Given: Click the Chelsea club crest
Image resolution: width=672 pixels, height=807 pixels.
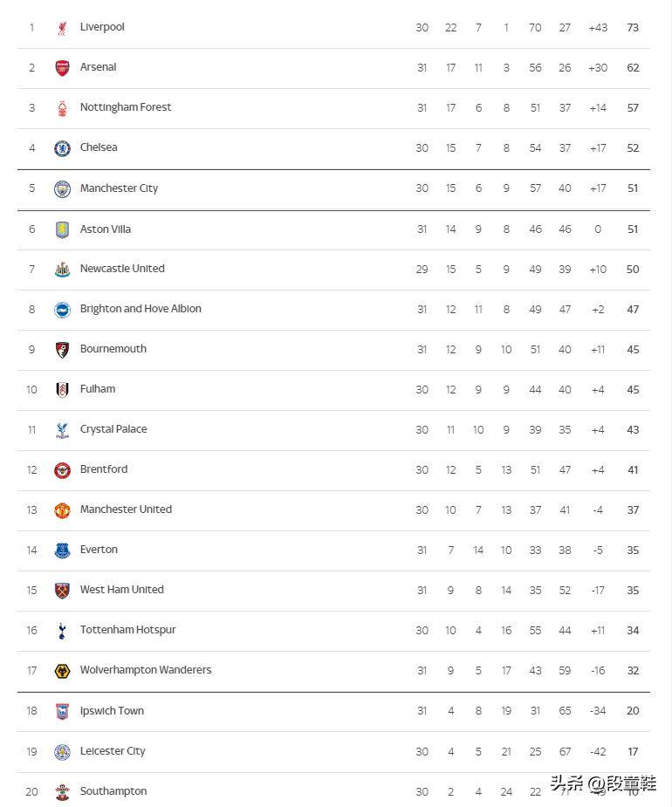Looking at the screenshot, I should click(62, 148).
